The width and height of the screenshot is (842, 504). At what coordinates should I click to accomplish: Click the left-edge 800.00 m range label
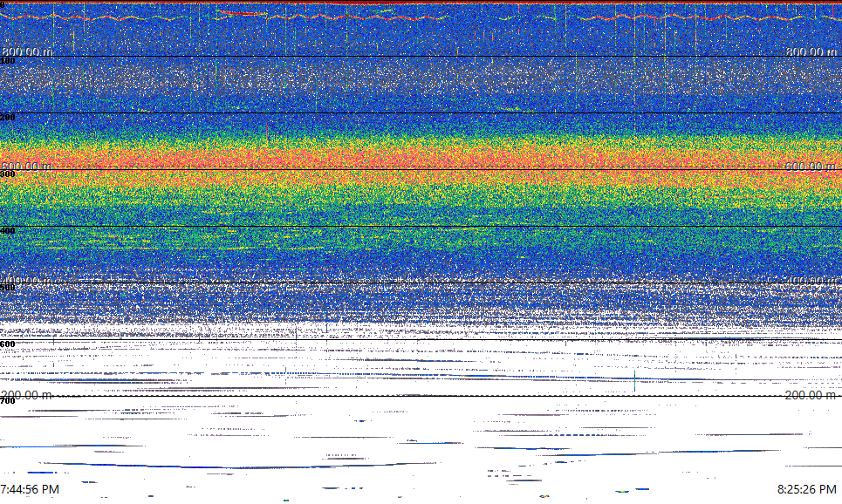click(x=27, y=51)
